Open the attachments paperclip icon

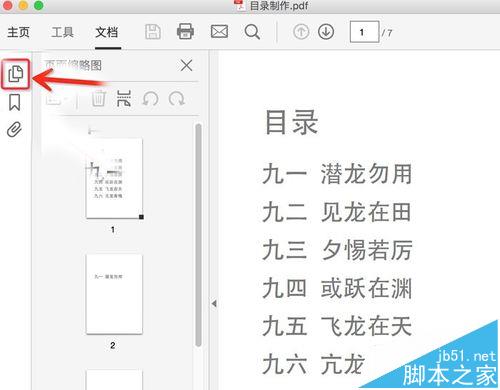point(14,130)
